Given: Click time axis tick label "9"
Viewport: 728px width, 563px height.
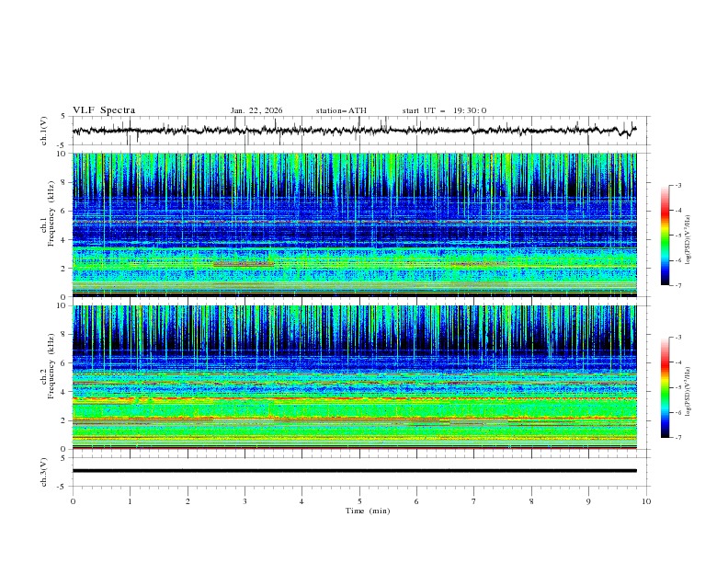Looking at the screenshot, I should click(x=588, y=501).
